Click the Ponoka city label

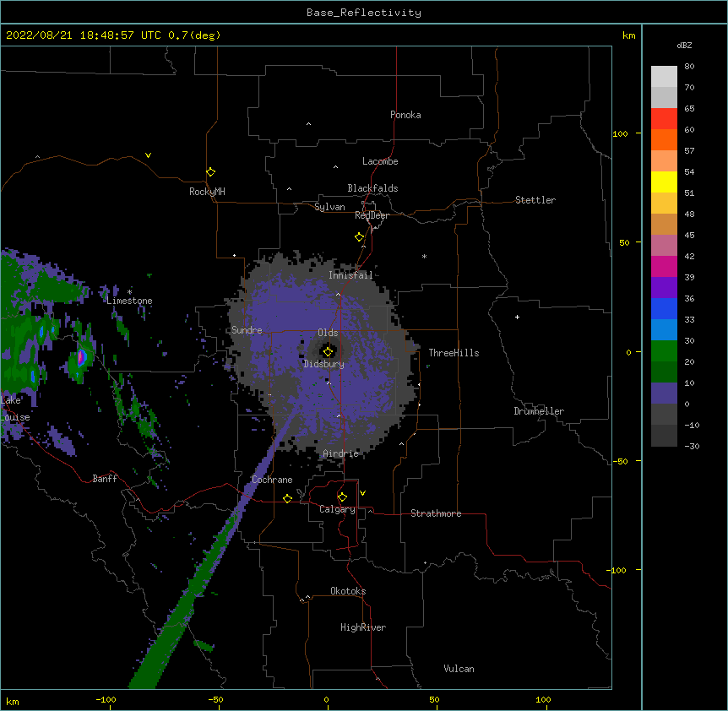(x=405, y=115)
